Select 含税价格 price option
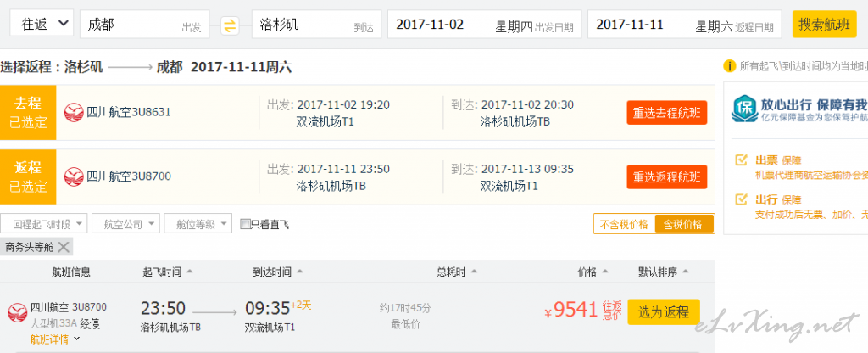 click(x=684, y=224)
